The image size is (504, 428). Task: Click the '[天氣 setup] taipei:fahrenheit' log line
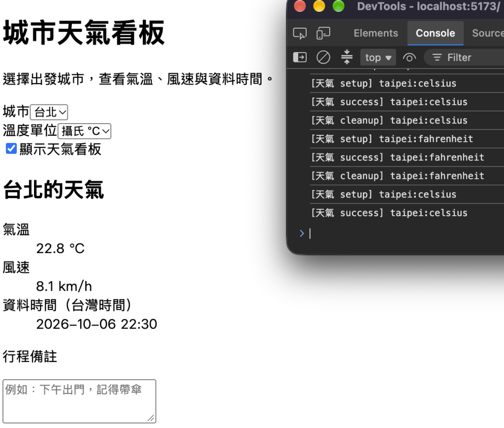407,139
